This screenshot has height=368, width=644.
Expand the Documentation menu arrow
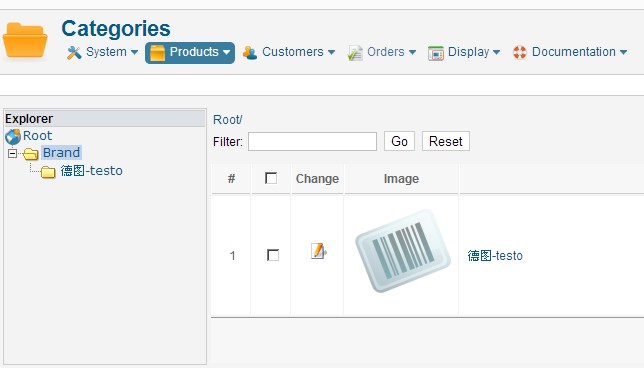tap(623, 52)
